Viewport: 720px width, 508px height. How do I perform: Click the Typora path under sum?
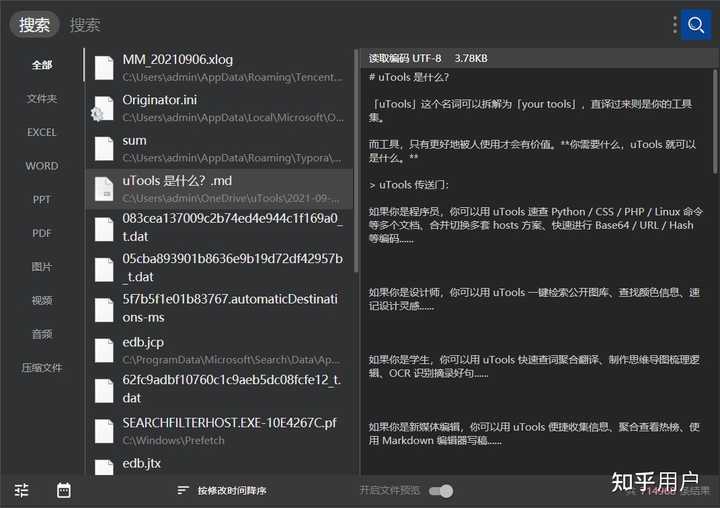pos(232,158)
